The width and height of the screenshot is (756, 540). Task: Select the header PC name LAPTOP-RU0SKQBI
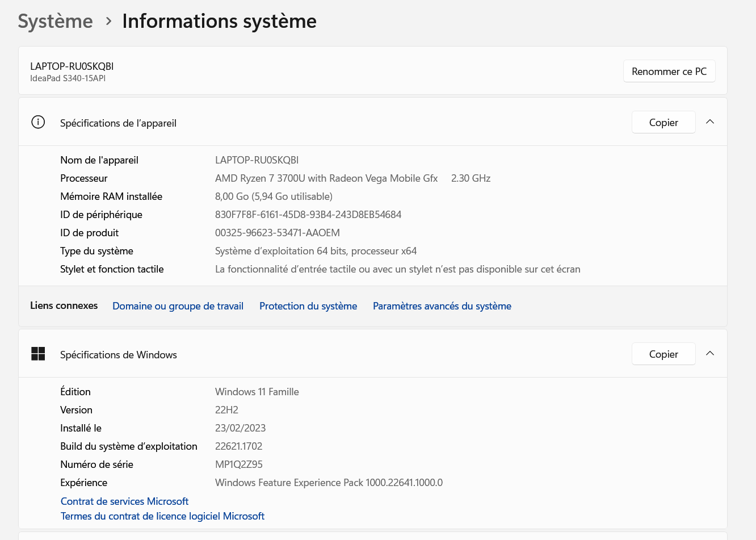[x=72, y=66]
